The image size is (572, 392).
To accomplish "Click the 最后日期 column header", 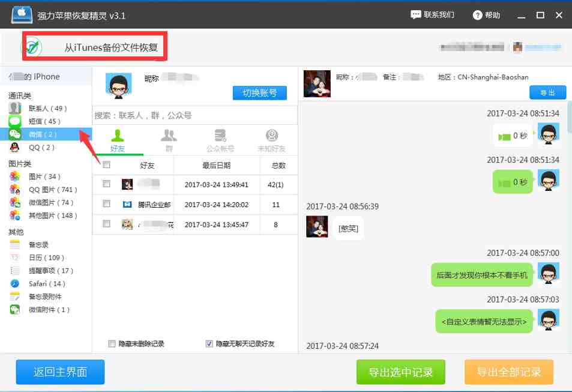I will 216,166.
